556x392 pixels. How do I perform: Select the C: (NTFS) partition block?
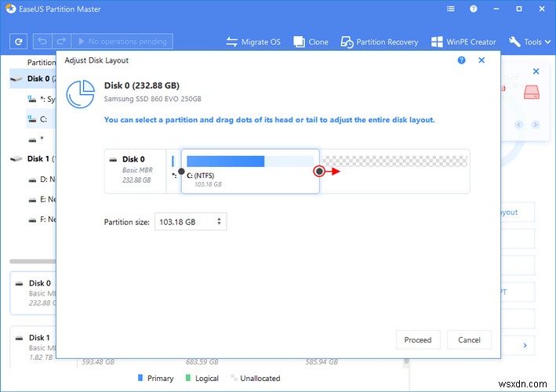pos(250,172)
